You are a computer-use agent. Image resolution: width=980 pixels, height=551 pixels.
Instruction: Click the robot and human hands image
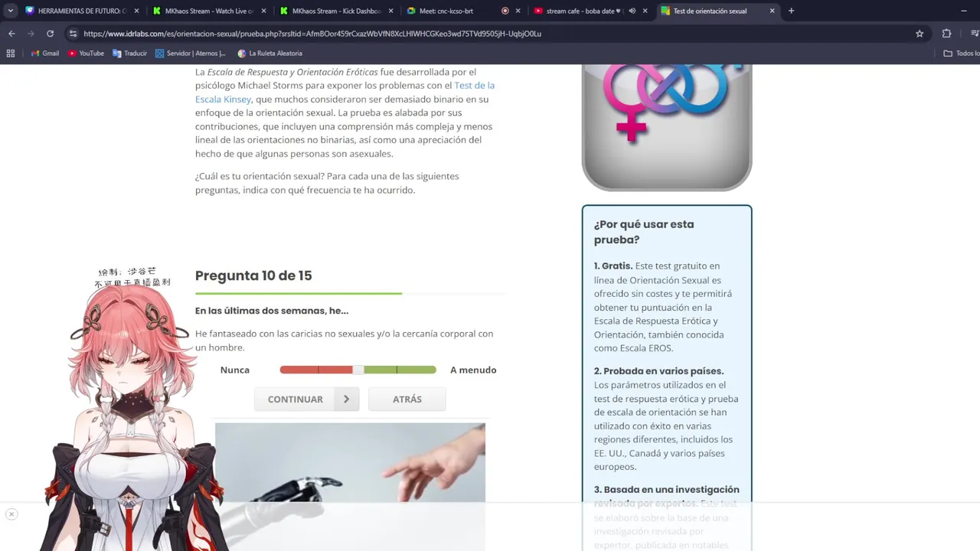(x=350, y=487)
